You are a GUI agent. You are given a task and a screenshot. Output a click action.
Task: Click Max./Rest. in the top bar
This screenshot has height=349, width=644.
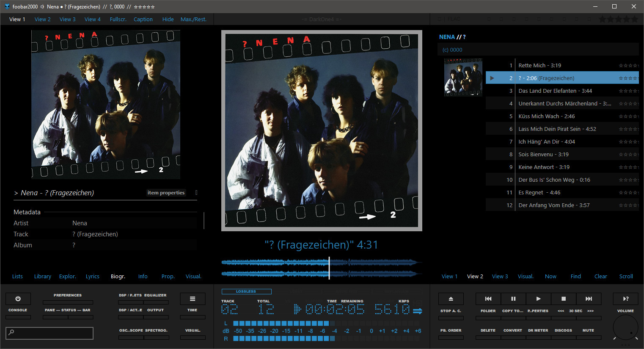[193, 19]
